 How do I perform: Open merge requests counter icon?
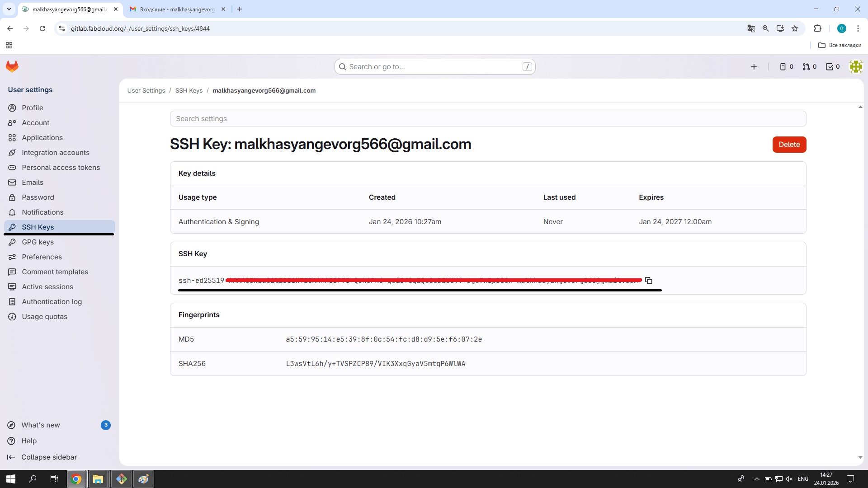809,67
